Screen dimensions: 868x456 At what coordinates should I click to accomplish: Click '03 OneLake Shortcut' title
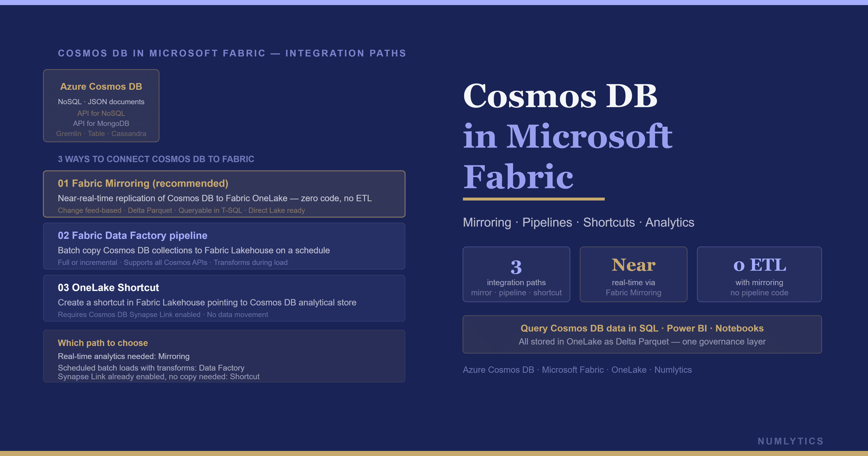(x=108, y=288)
